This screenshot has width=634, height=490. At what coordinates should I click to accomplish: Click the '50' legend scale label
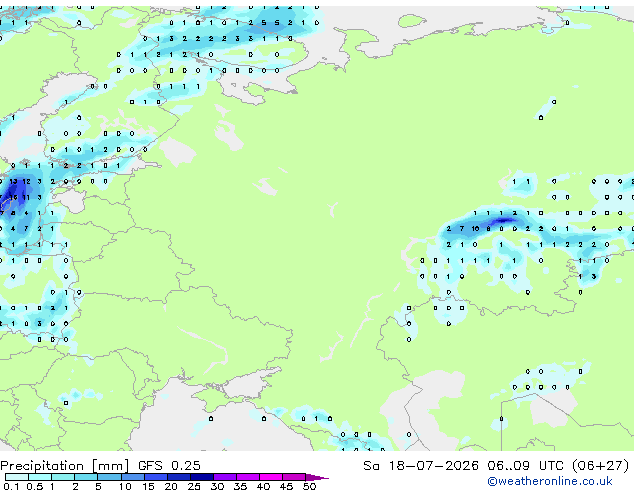click(309, 486)
